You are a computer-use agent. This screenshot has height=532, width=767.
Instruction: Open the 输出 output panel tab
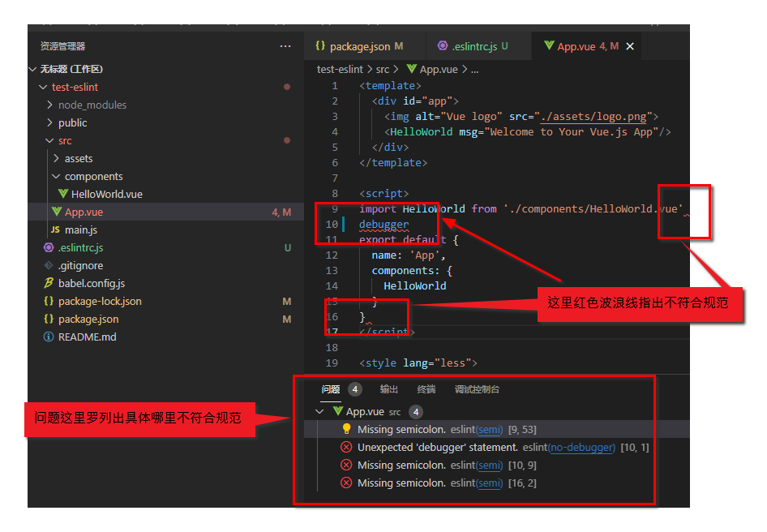pyautogui.click(x=389, y=389)
